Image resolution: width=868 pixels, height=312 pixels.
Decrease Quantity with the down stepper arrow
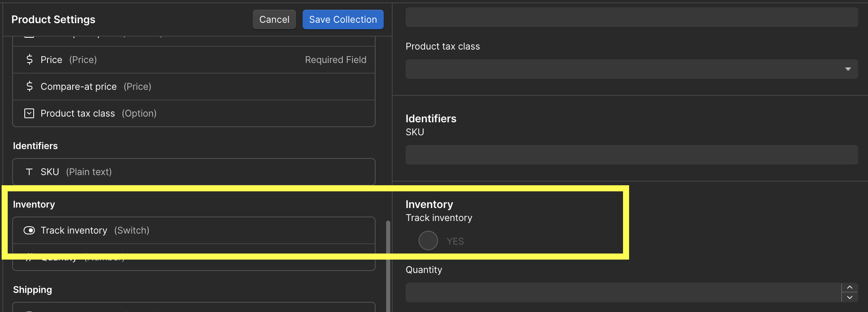pyautogui.click(x=849, y=297)
